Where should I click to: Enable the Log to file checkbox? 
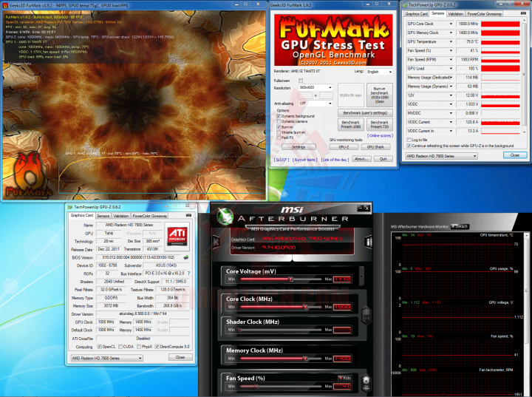tap(409, 140)
